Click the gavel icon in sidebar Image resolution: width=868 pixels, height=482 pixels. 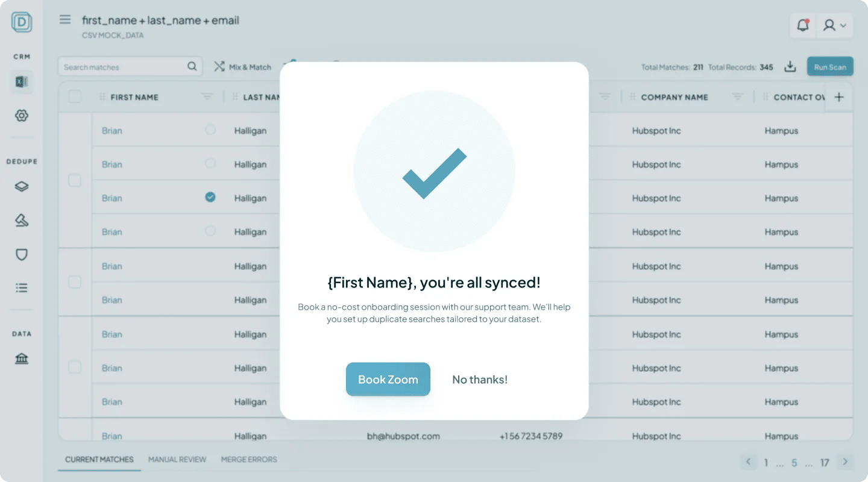pyautogui.click(x=22, y=221)
